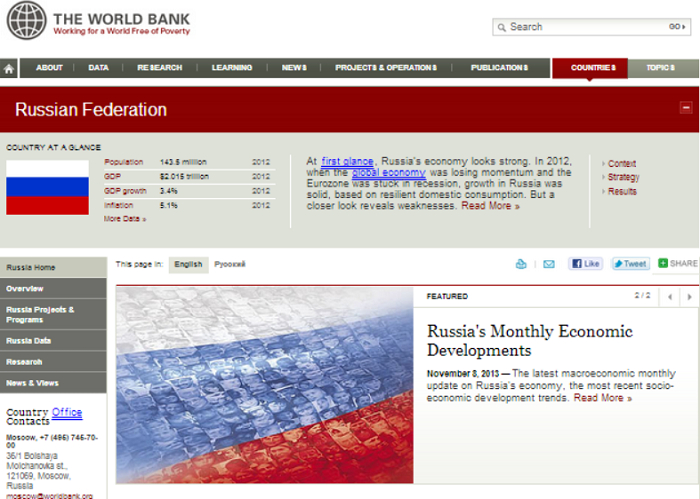Click the Inflation value 5.1%
This screenshot has width=700, height=499.
pyautogui.click(x=168, y=205)
